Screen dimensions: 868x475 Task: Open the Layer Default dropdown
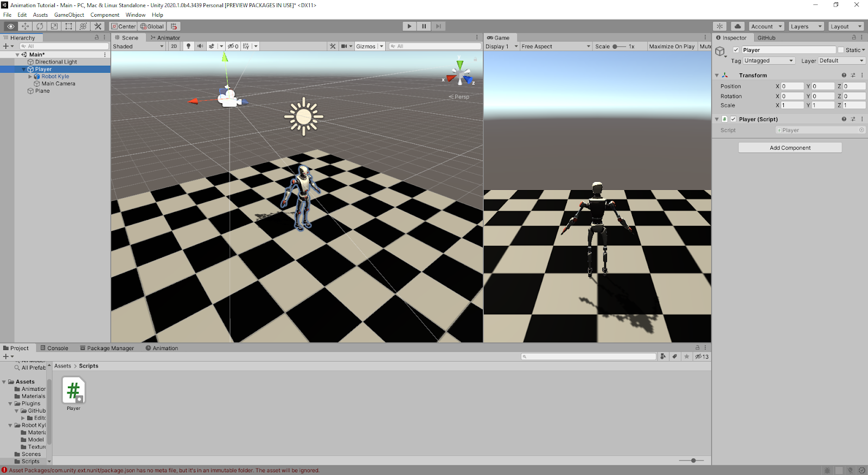[842, 61]
